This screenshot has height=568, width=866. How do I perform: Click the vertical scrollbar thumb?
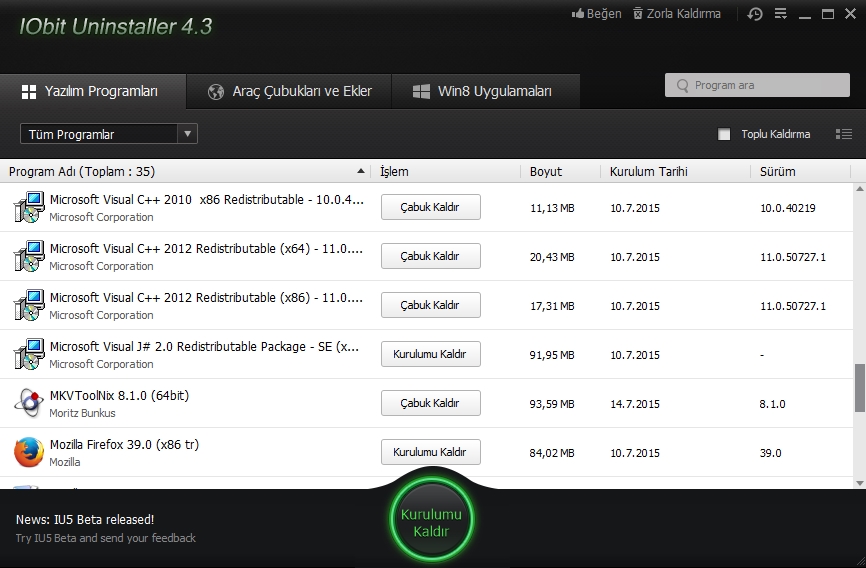(859, 388)
